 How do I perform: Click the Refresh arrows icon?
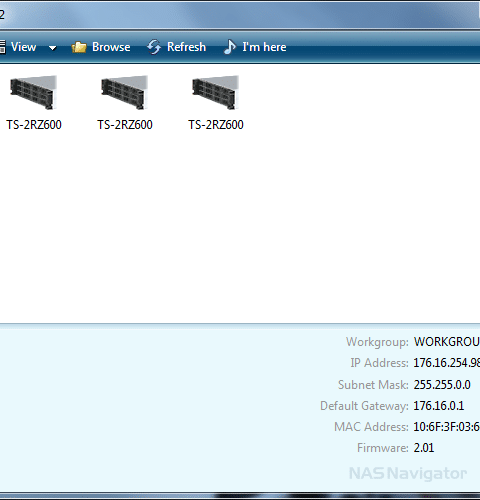click(x=154, y=47)
